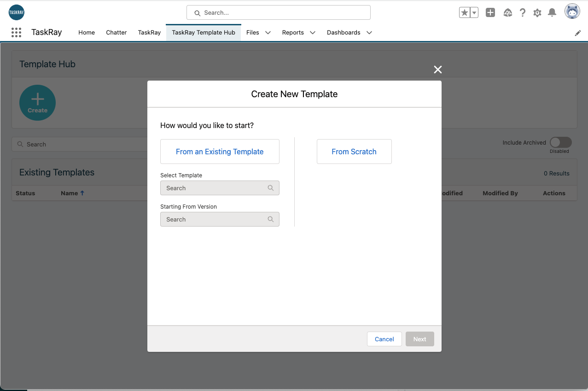Click the Actions column header
This screenshot has width=588, height=391.
click(x=554, y=193)
